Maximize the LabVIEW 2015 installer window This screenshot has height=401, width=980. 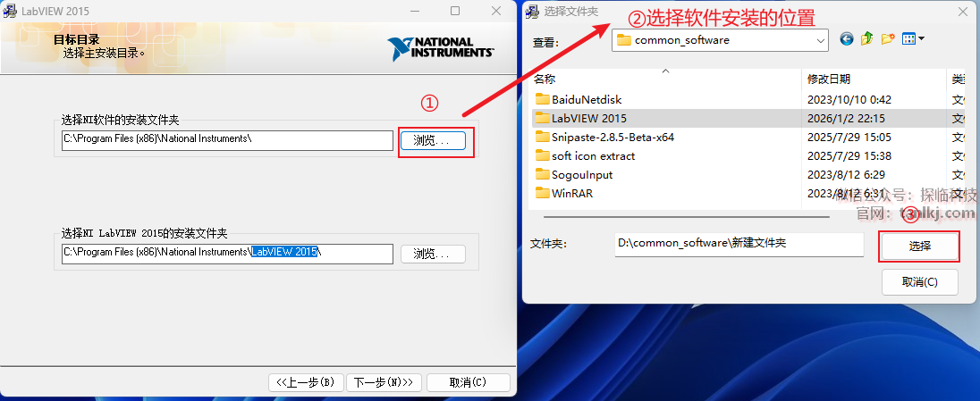tap(455, 11)
